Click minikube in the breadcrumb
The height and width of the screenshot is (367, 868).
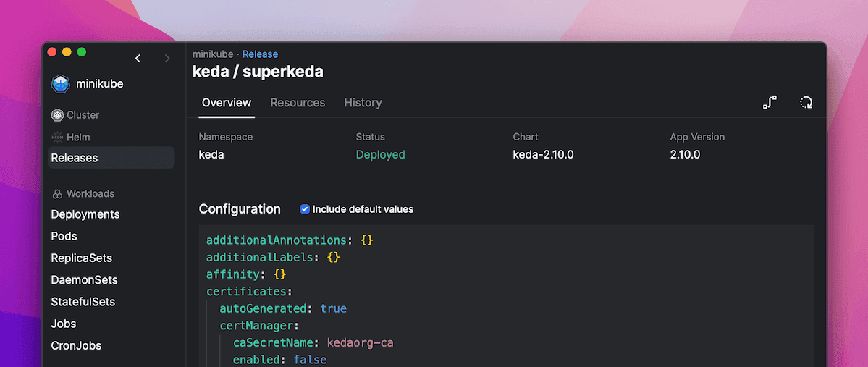pyautogui.click(x=213, y=54)
